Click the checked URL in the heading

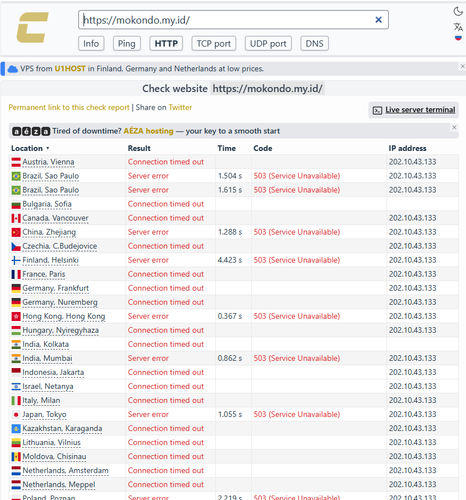[x=267, y=89]
